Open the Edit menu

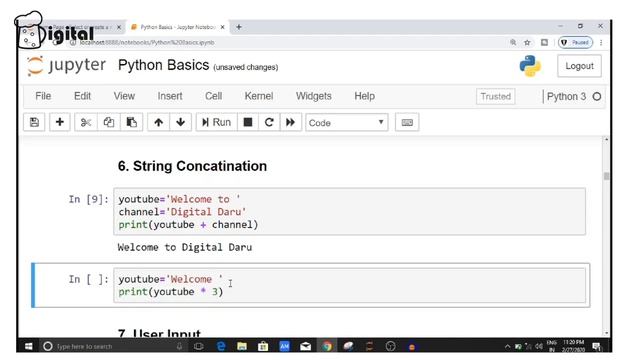coord(82,96)
